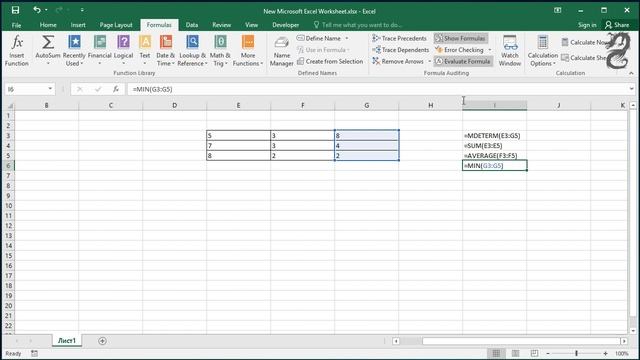Cancel the formula entry with X

tap(80, 89)
